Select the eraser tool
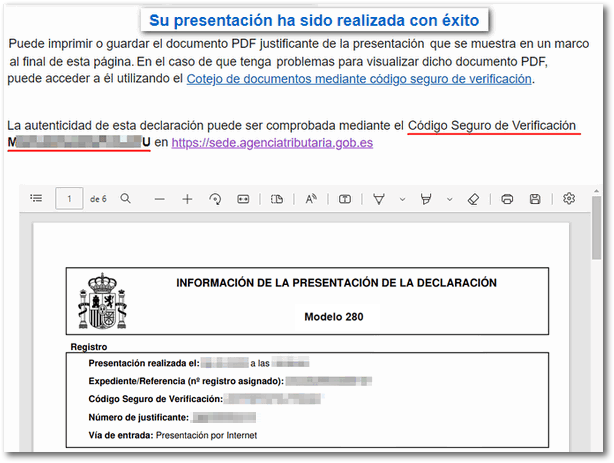This screenshot has width=614, height=463. coord(474,199)
